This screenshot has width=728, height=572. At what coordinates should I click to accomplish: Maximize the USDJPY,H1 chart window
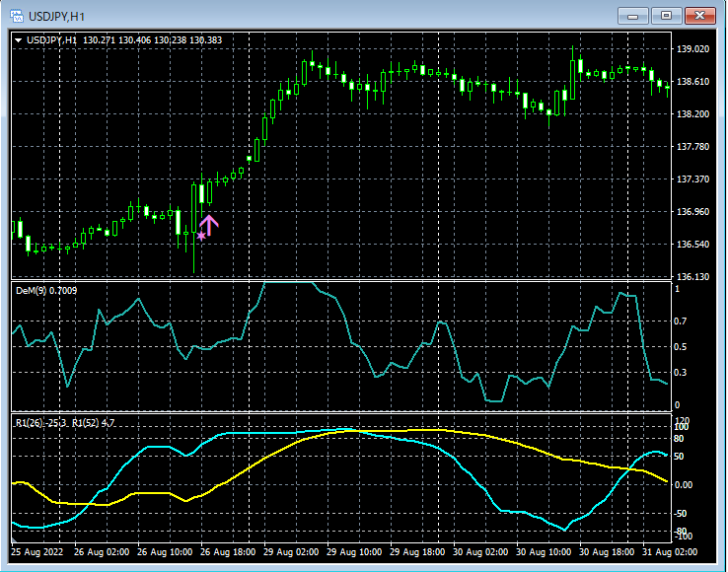pos(668,15)
